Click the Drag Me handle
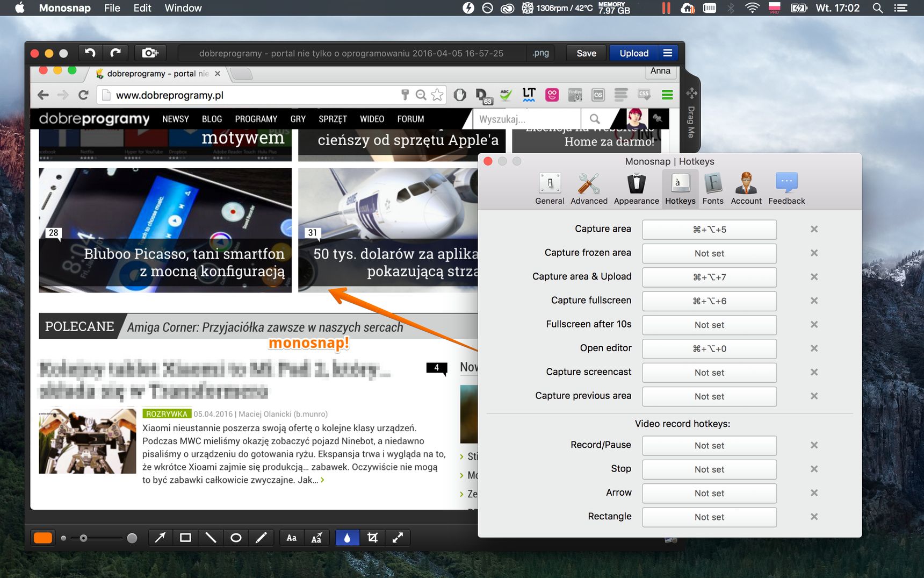The image size is (924, 578). (691, 113)
